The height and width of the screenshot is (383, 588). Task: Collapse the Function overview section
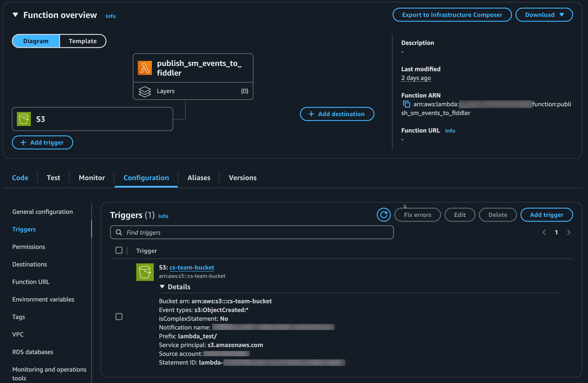pyautogui.click(x=15, y=15)
